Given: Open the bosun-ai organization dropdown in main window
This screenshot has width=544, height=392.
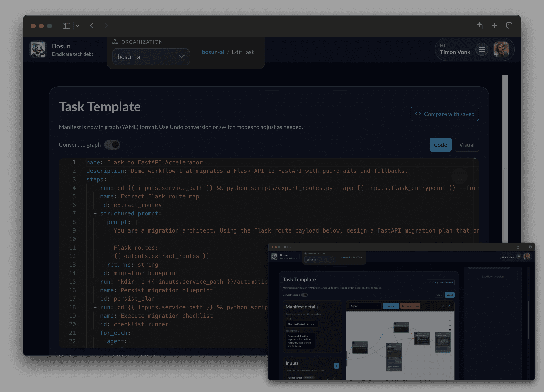Looking at the screenshot, I should coord(151,57).
